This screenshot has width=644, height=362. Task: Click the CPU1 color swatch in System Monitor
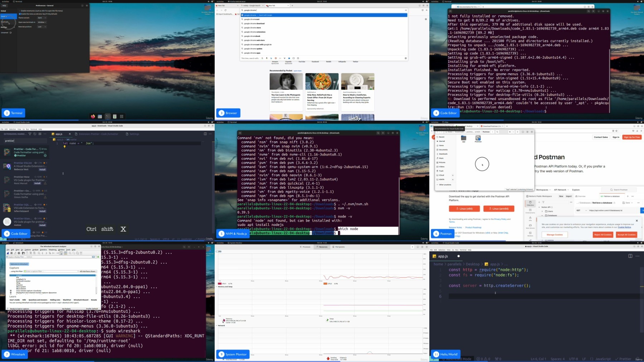point(220,284)
